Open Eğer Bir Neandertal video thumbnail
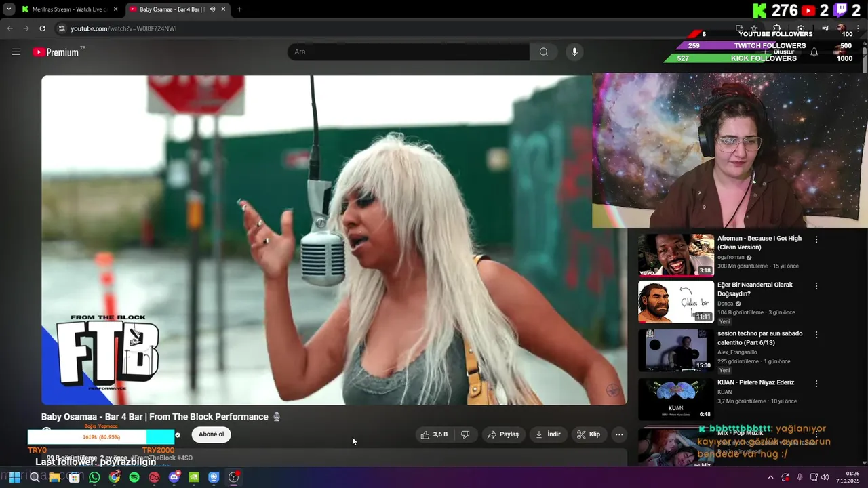This screenshot has width=868, height=488. [676, 302]
